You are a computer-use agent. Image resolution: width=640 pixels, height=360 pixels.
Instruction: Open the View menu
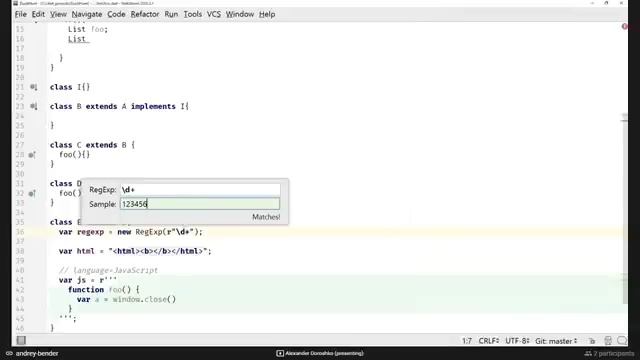coord(58,14)
